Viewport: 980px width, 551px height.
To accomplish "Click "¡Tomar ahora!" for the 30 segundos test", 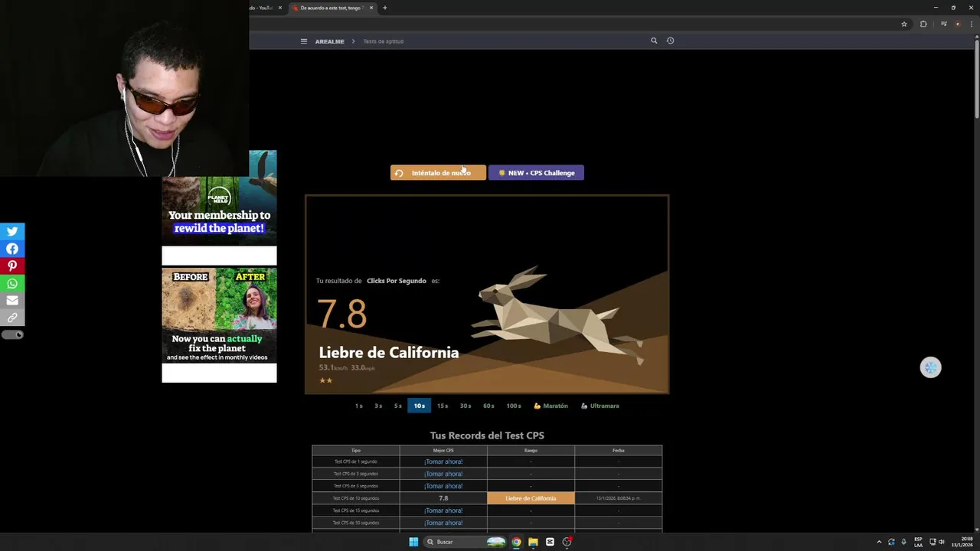I will point(443,523).
